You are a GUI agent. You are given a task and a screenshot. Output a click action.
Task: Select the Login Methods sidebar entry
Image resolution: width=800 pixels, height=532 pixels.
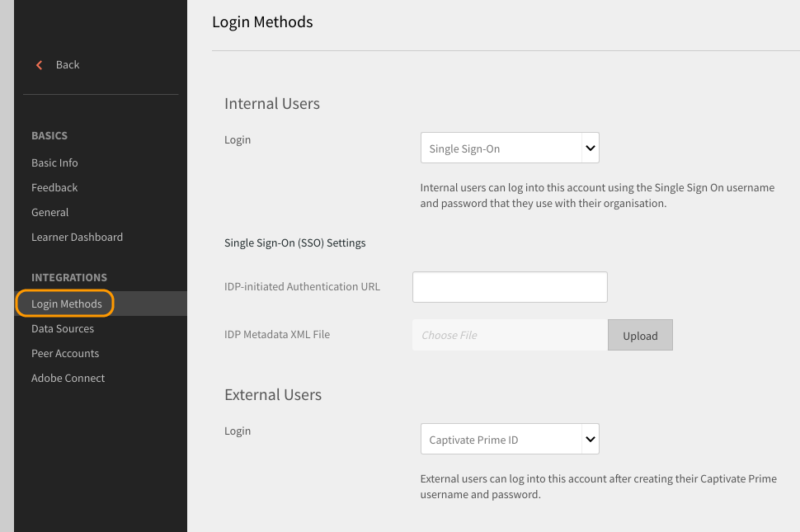click(x=64, y=304)
